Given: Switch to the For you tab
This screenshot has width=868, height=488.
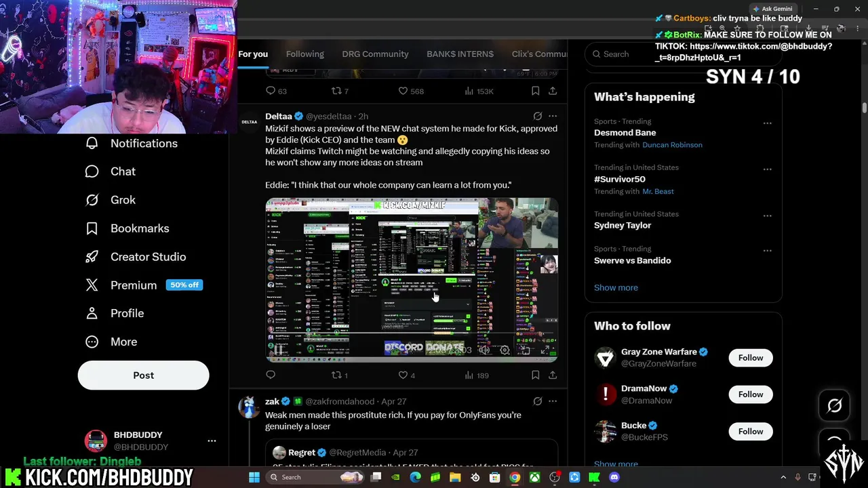Looking at the screenshot, I should point(253,54).
